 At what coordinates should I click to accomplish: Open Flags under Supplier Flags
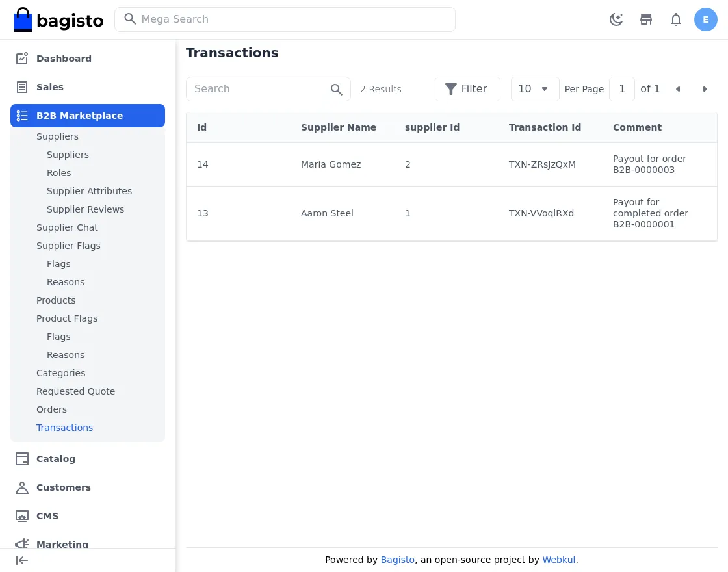58,264
